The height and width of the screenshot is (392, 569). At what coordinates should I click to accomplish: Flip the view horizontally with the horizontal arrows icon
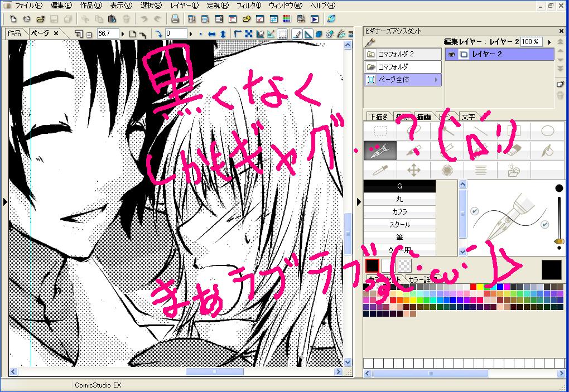(212, 34)
